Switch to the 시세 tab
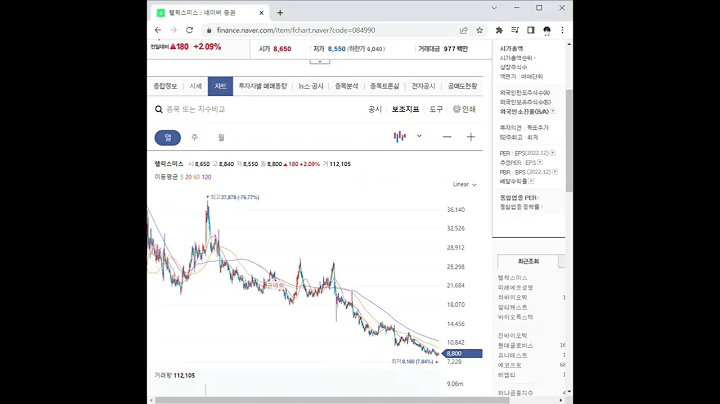This screenshot has height=404, width=720. pos(196,86)
